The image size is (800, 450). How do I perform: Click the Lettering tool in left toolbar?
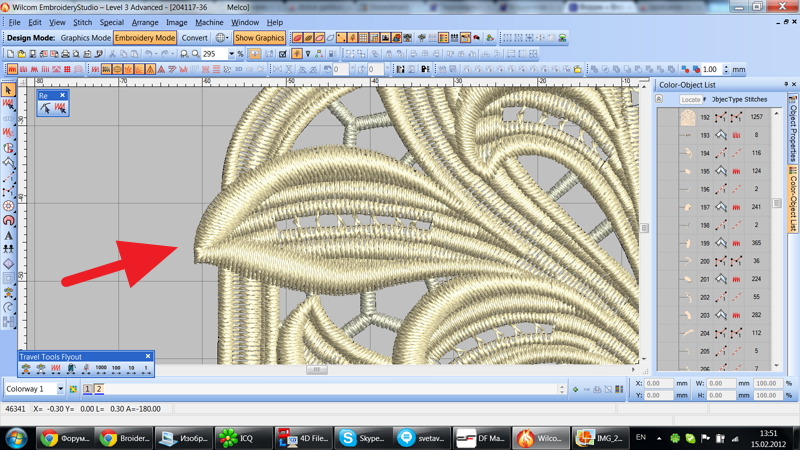[9, 235]
